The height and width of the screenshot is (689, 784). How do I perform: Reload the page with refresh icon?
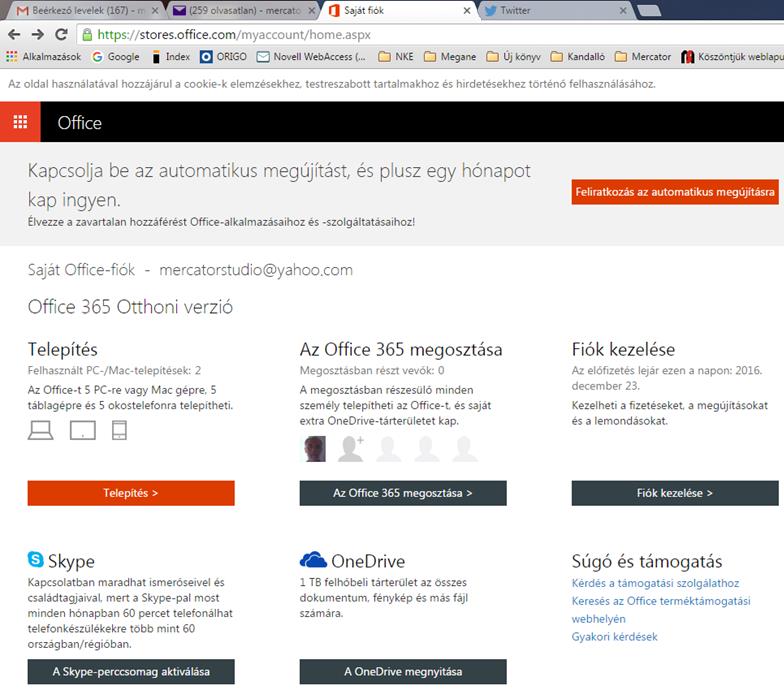coord(61,34)
